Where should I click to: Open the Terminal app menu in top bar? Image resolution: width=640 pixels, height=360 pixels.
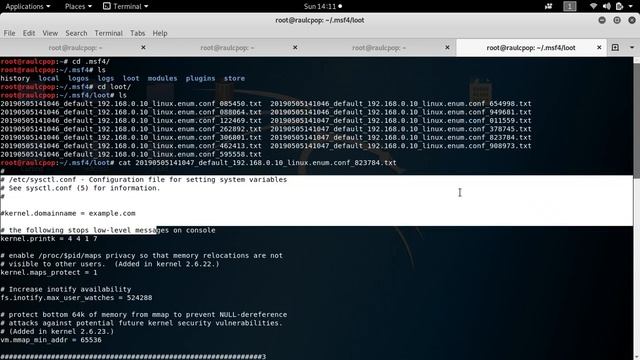click(125, 6)
